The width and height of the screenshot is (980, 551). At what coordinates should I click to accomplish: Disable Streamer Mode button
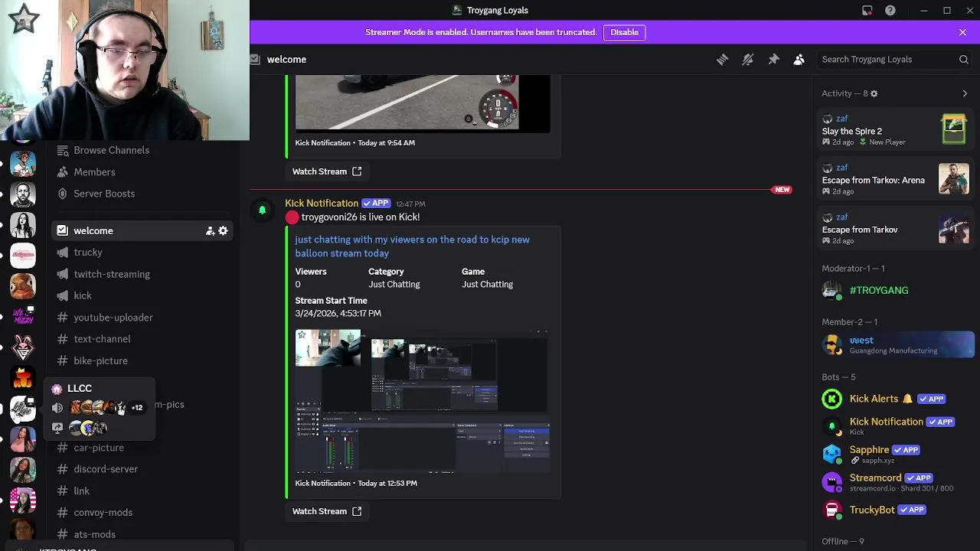coord(624,32)
